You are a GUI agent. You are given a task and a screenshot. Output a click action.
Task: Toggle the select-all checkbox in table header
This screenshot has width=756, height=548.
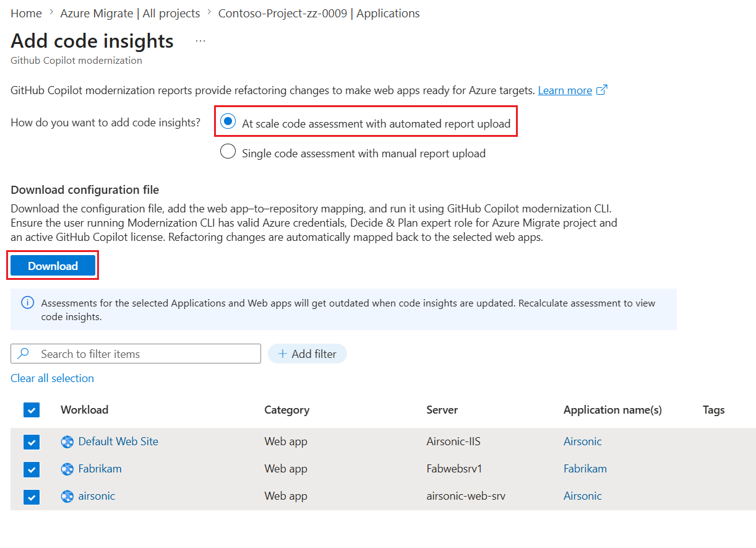click(31, 410)
